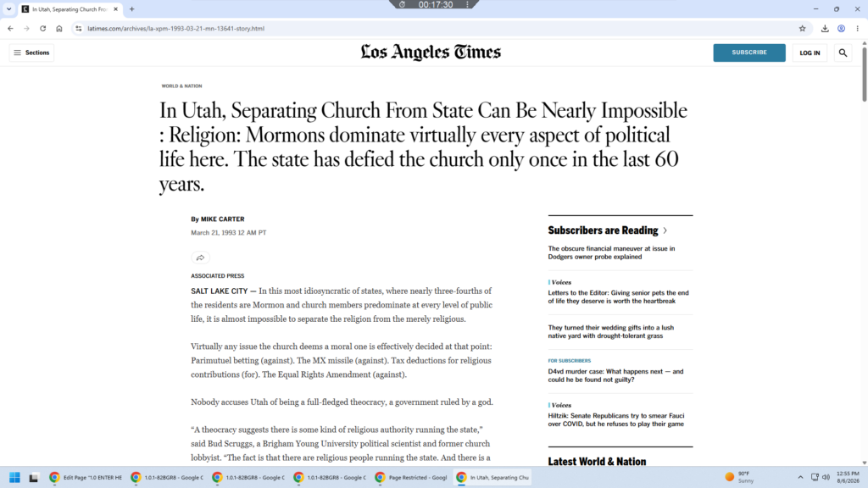
Task: Click the ASSOCIATED PRESS credit text
Action: (218, 275)
